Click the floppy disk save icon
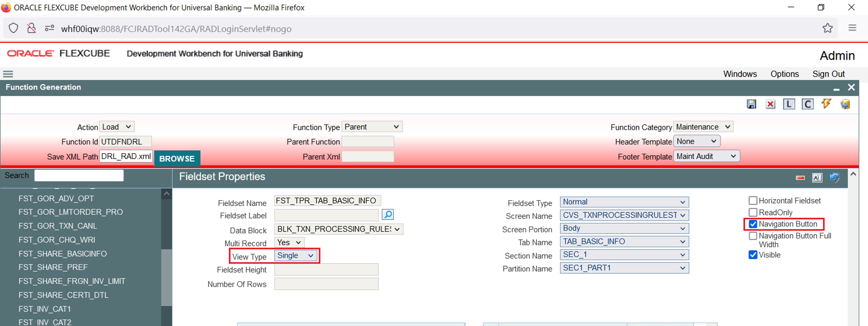Viewport: 868px width, 326px height. coord(751,104)
